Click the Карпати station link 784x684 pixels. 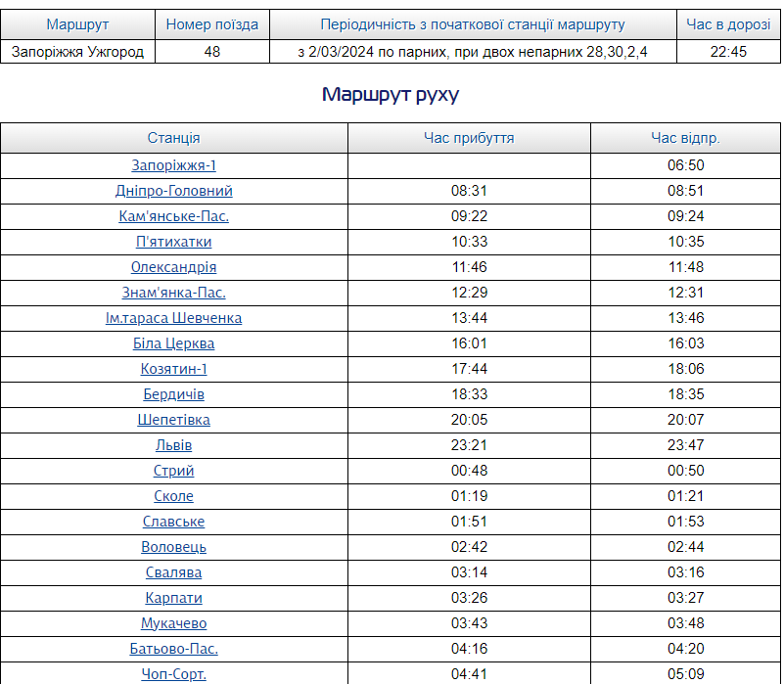pos(173,598)
